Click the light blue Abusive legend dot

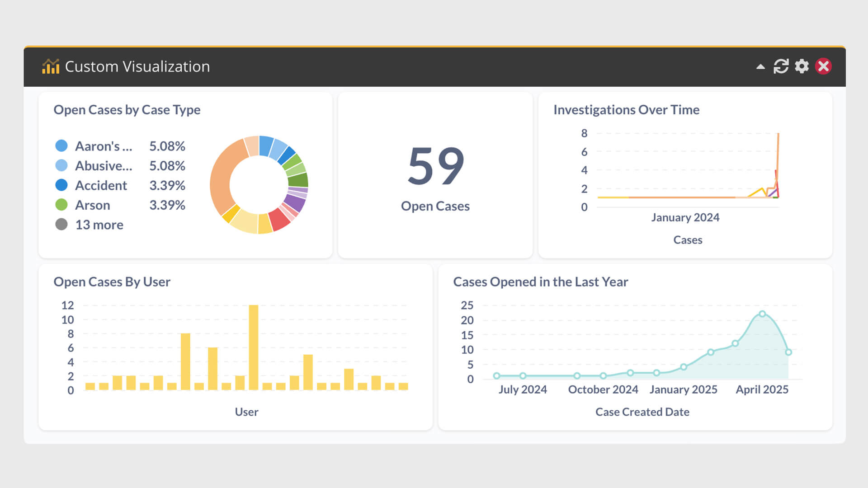[60, 165]
